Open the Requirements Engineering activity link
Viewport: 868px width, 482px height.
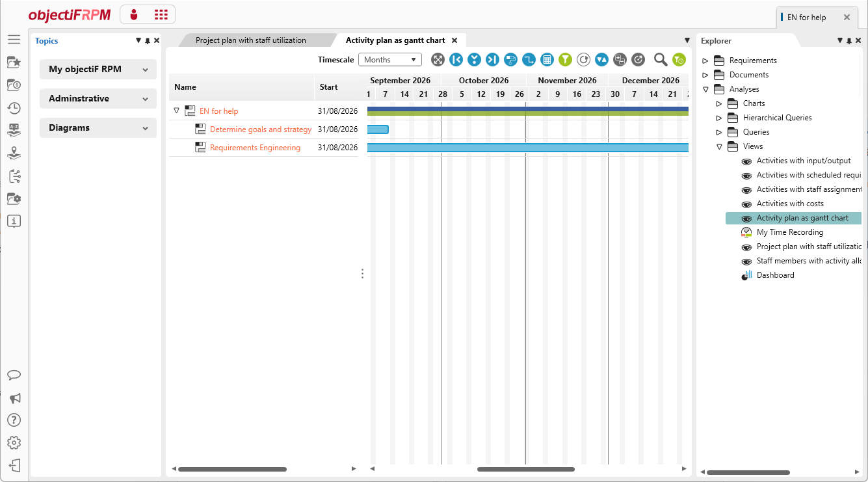coord(255,148)
